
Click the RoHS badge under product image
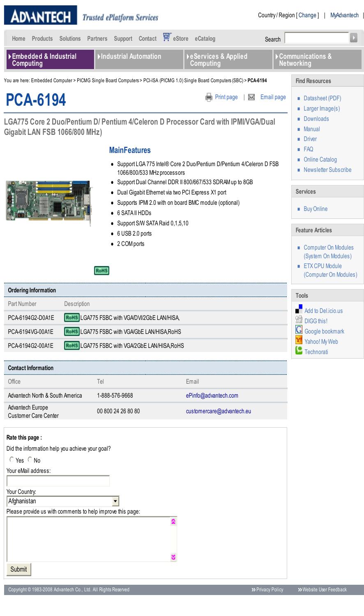point(101,271)
